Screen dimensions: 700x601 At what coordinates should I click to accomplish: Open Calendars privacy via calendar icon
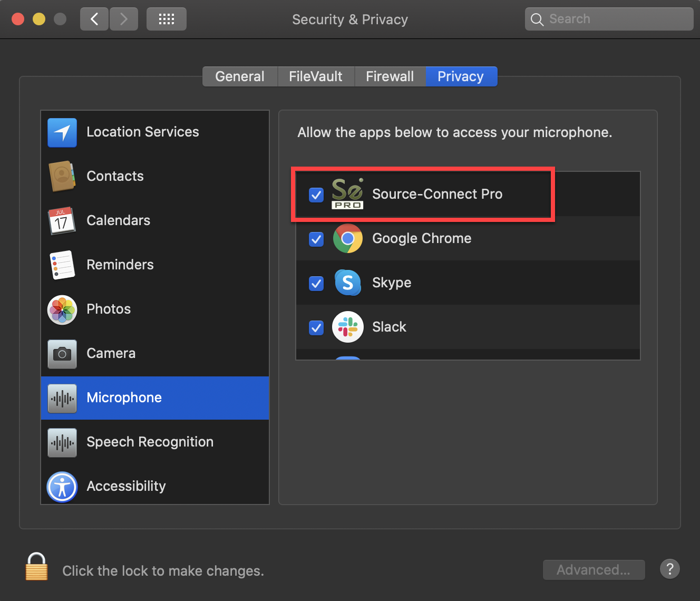62,220
